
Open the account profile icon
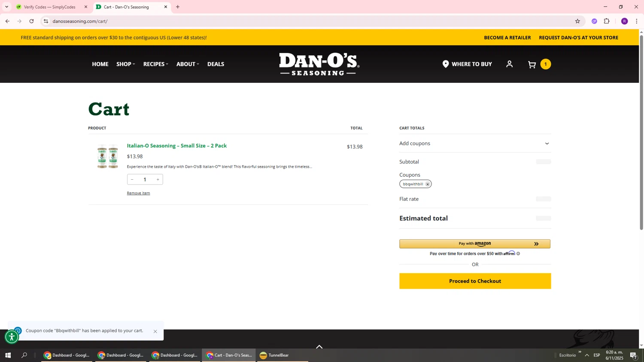(509, 64)
